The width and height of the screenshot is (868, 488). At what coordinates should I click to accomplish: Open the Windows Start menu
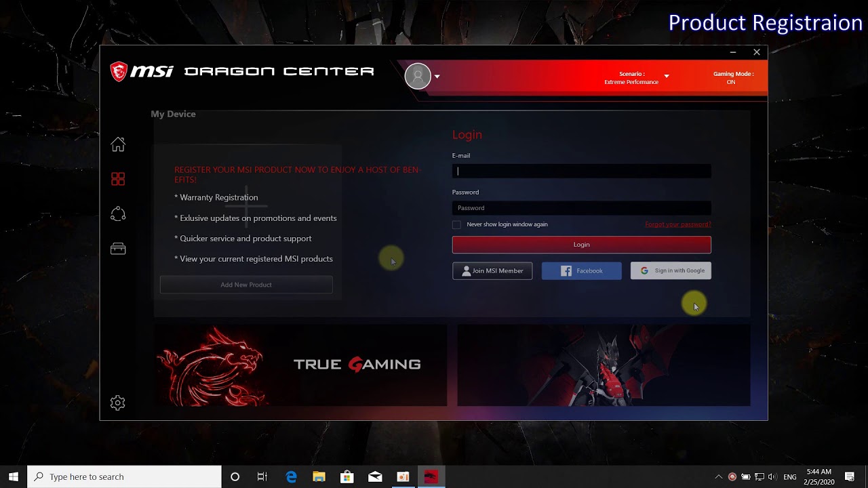coord(14,476)
